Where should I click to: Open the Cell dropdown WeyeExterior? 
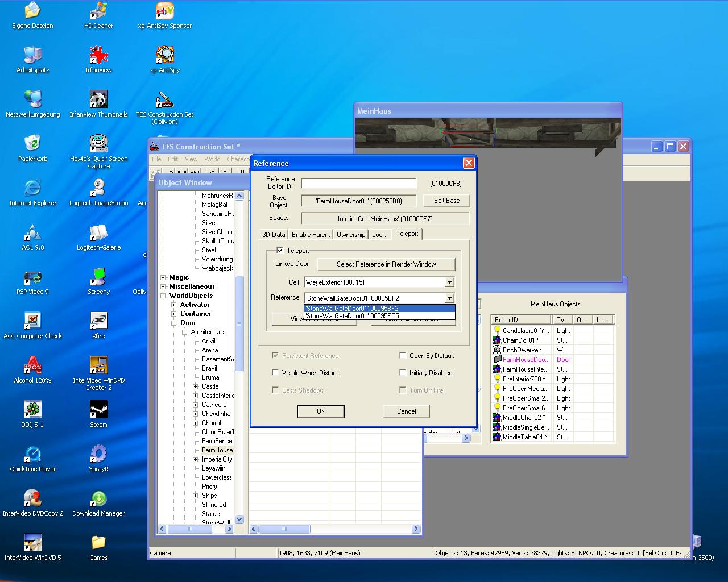(449, 282)
